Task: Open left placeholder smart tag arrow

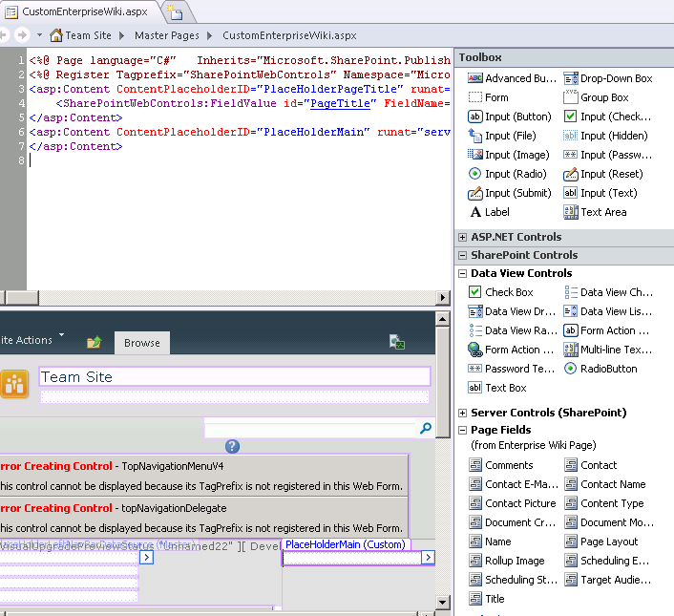Action: tap(147, 558)
